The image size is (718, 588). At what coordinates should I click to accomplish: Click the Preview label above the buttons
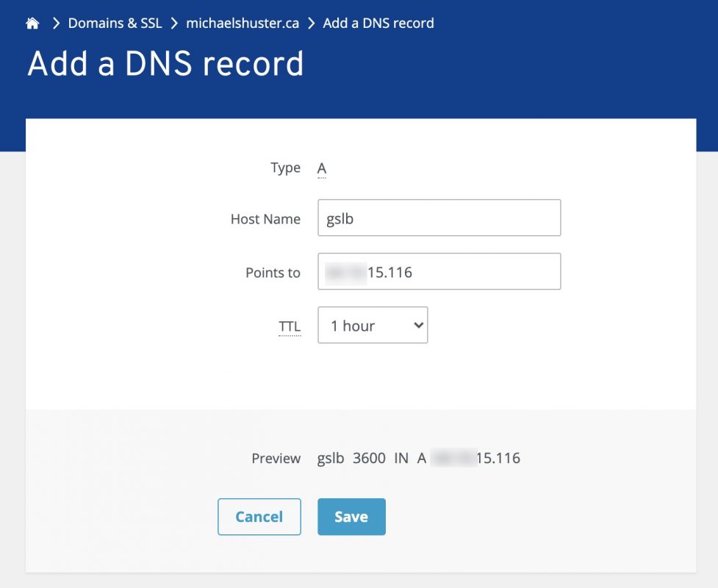pos(276,458)
